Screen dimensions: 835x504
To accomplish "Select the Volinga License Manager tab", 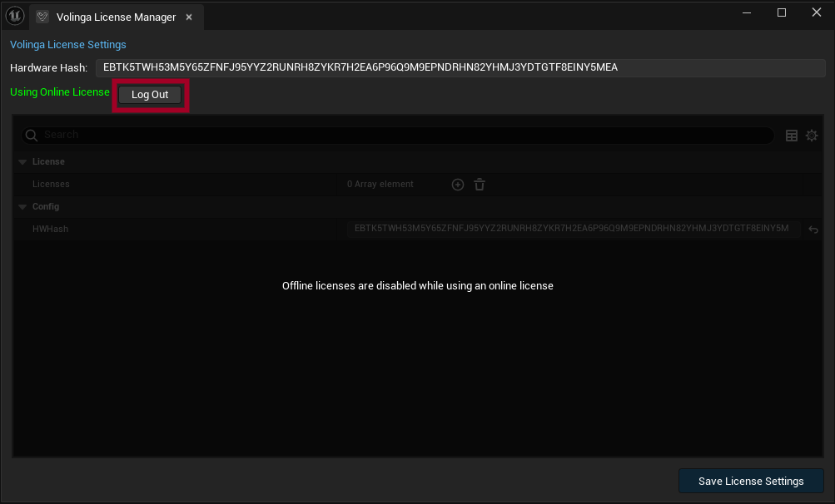I will [x=116, y=17].
